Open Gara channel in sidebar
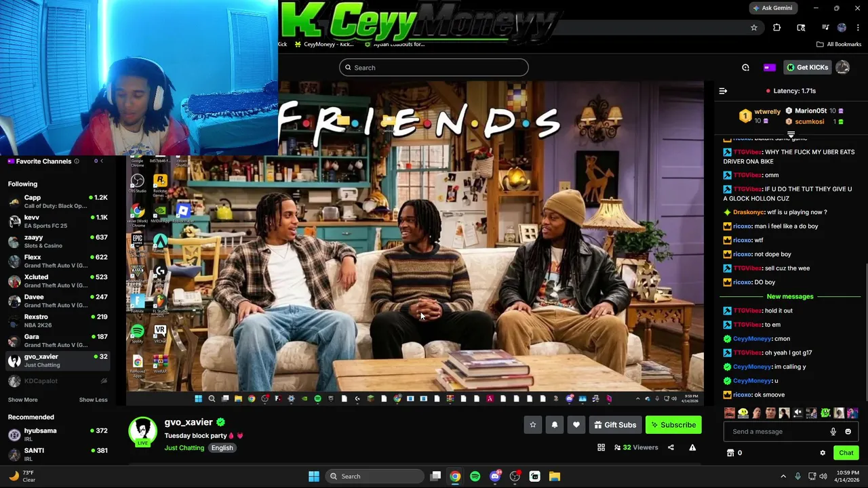The height and width of the screenshot is (488, 868). [58, 340]
